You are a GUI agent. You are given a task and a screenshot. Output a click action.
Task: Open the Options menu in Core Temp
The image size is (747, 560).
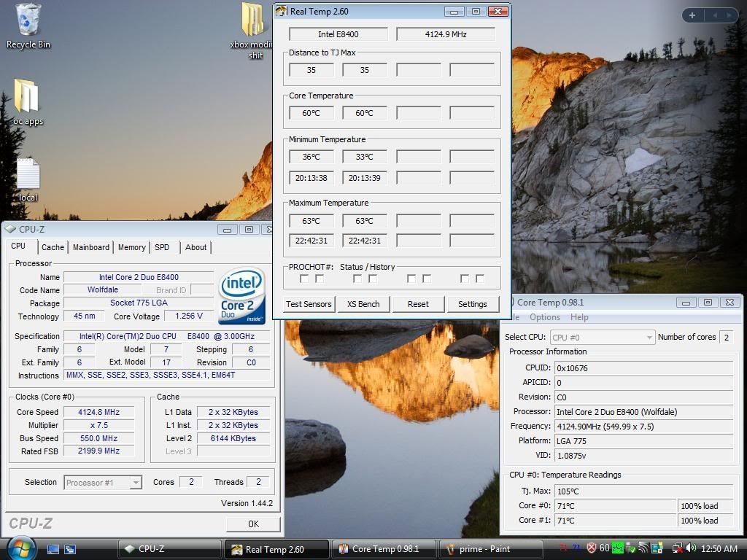pyautogui.click(x=544, y=317)
